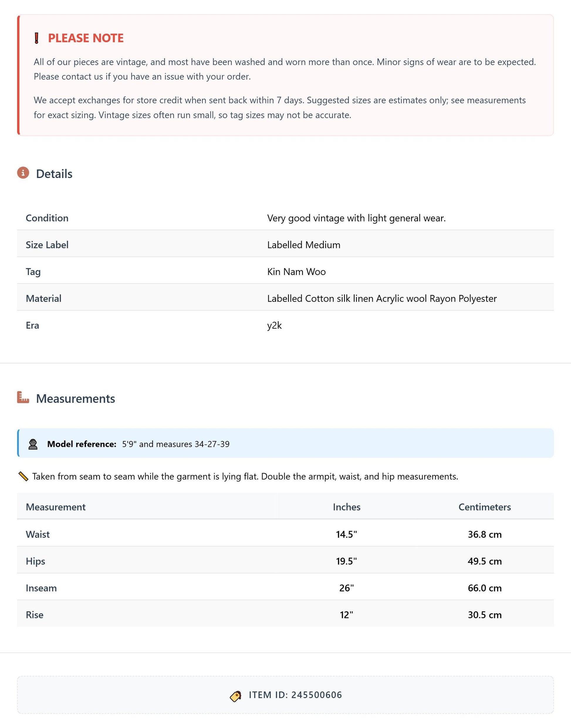This screenshot has height=728, width=571.
Task: Click the Details section heading
Action: (54, 174)
